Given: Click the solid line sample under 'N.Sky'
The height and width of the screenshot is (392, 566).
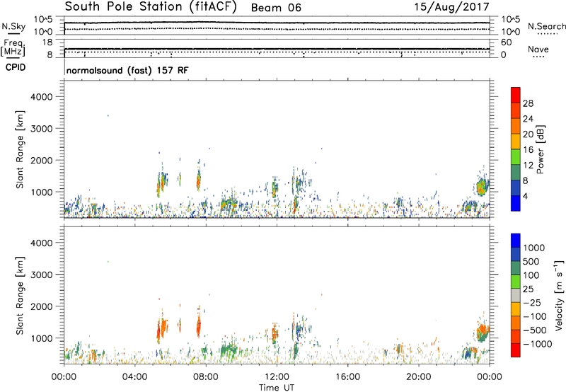Looking at the screenshot, I should coord(13,33).
